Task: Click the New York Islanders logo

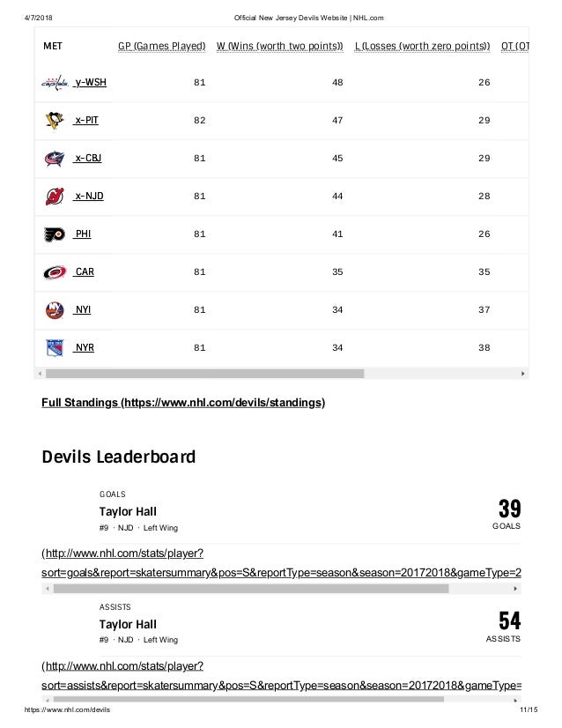Action: (x=55, y=309)
